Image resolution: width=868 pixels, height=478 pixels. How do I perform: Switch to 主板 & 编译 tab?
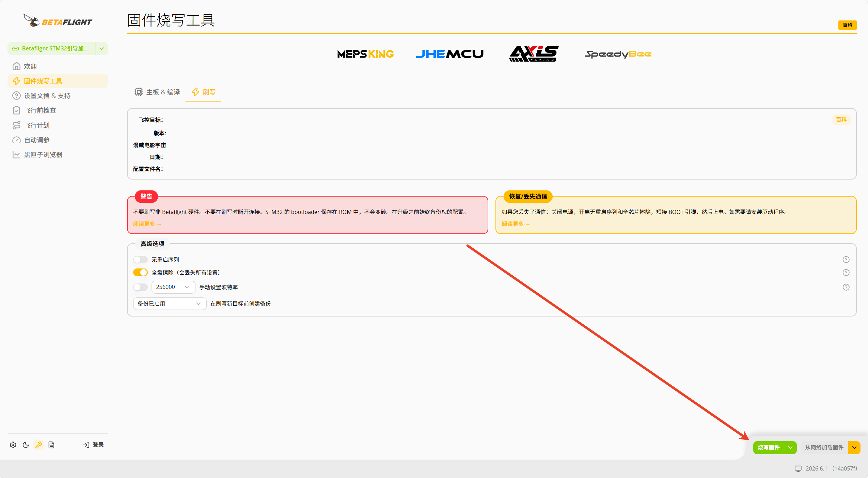pyautogui.click(x=157, y=92)
